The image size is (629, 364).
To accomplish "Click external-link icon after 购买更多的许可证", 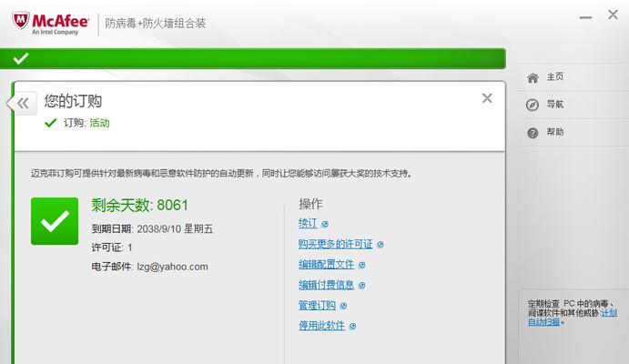I will click(x=380, y=245).
